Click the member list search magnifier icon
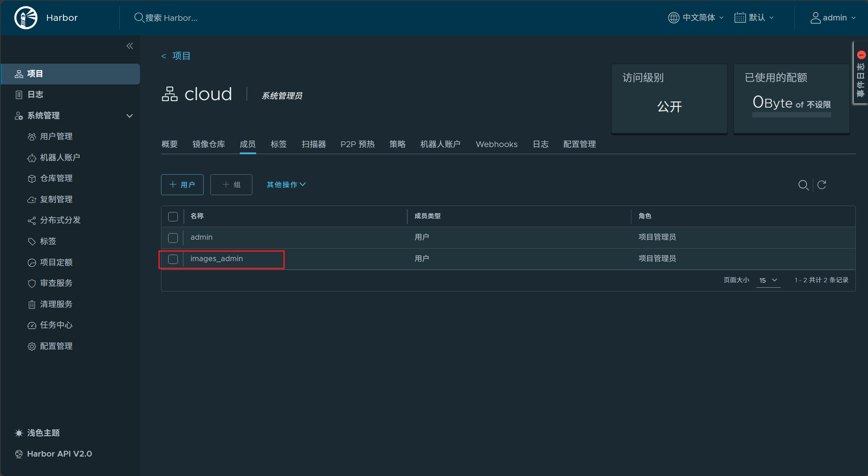The width and height of the screenshot is (868, 476). pyautogui.click(x=803, y=185)
